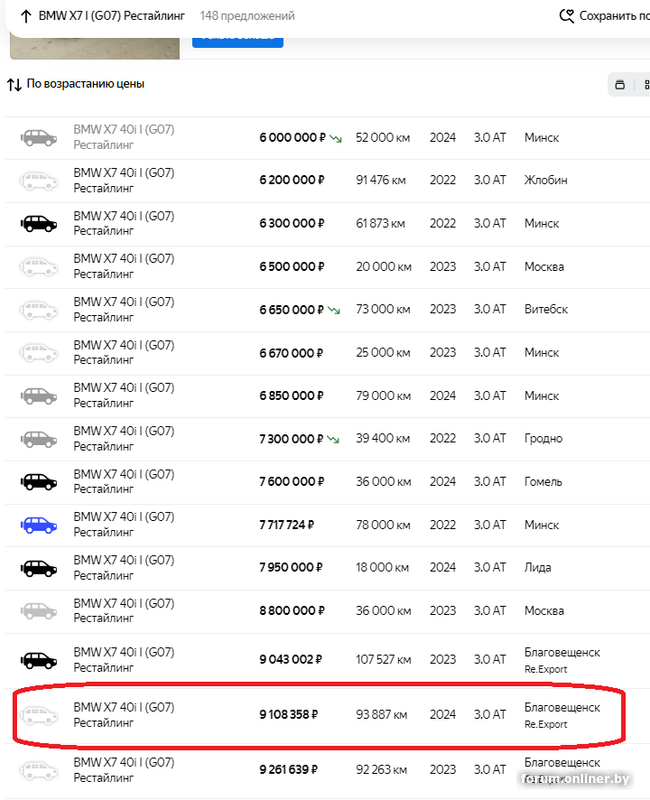Click the black car icon priced 6 300 000 ₽
The height and width of the screenshot is (800, 650).
click(39, 223)
